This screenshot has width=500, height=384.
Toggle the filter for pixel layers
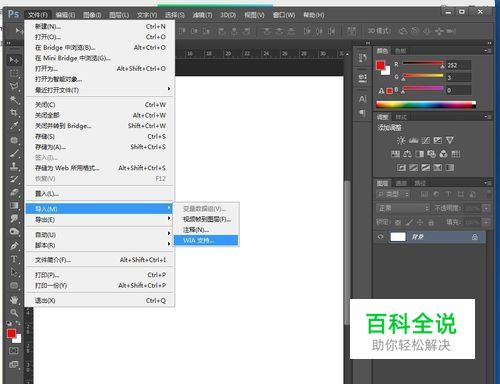(424, 194)
